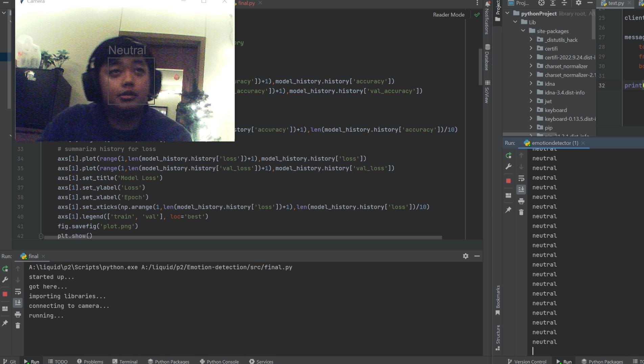644x364 pixels.
Task: Open wrench settings in the final Run panel
Action: [5, 280]
